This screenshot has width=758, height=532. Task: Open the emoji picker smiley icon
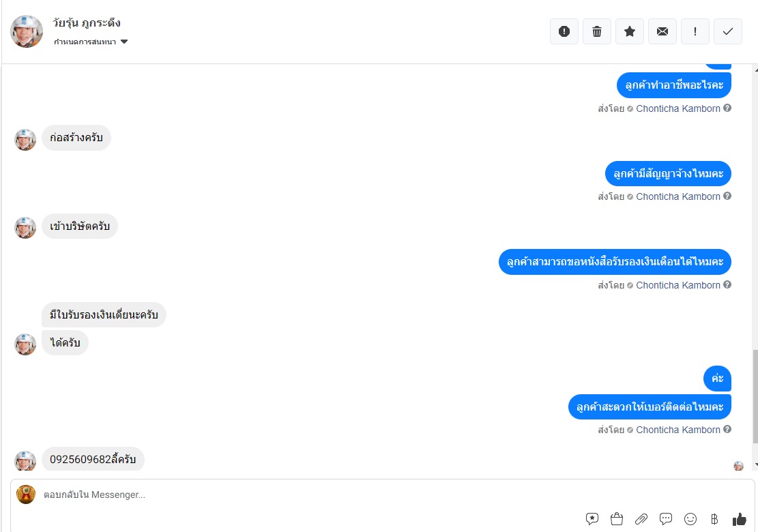click(x=690, y=519)
